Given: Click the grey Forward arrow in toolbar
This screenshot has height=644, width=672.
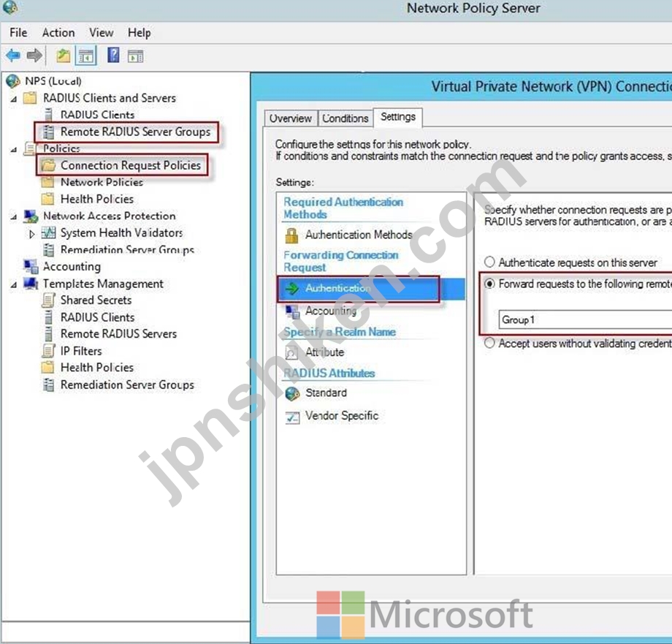Looking at the screenshot, I should 34,56.
